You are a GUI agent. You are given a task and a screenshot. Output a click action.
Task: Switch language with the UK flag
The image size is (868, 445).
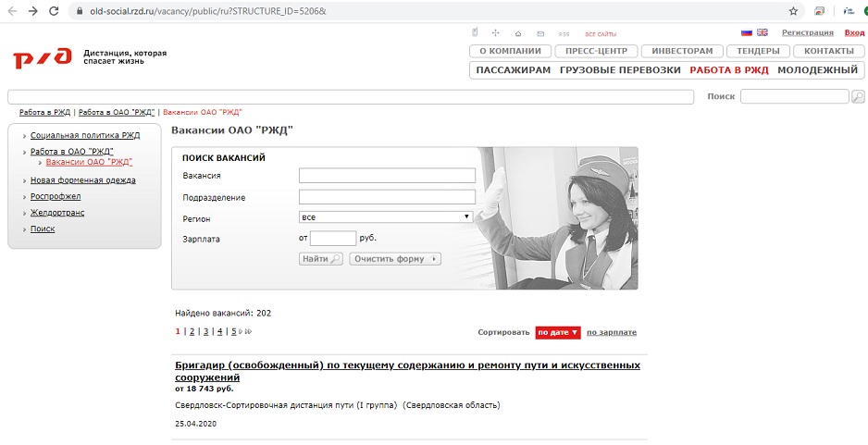763,32
